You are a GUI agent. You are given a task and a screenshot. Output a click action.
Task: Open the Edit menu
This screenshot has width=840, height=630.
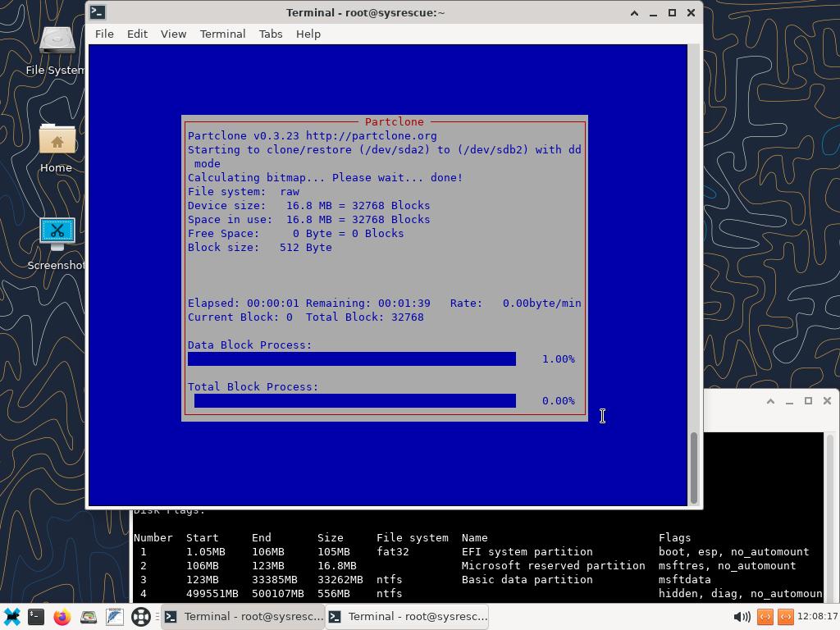(137, 34)
